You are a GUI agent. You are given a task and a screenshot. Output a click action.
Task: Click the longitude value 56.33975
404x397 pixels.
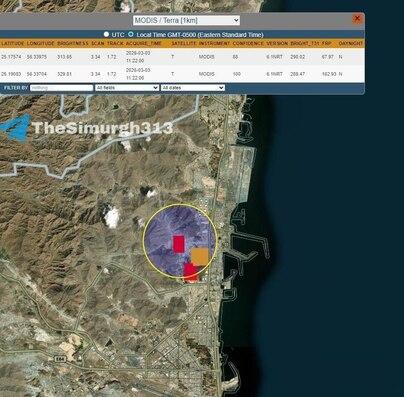(x=37, y=57)
